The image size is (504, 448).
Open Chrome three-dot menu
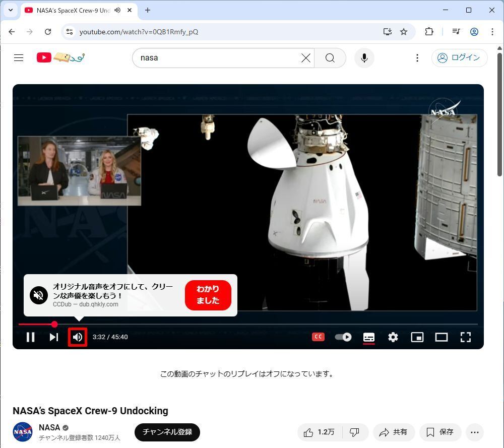click(492, 31)
